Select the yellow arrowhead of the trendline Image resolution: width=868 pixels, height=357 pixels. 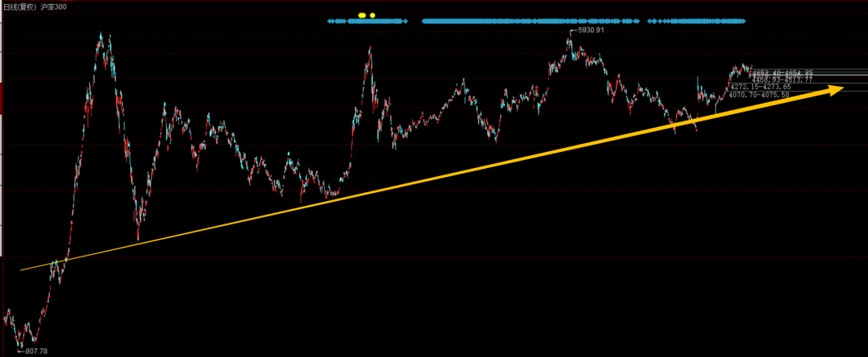click(835, 89)
